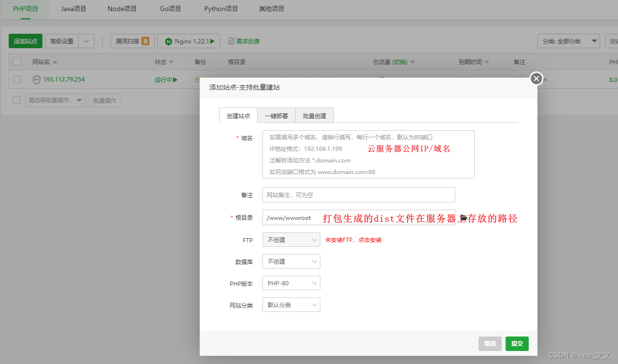Screen dimensions: 618x364
Task: Open the 到期时间 column sort dropdown
Action: (486, 62)
